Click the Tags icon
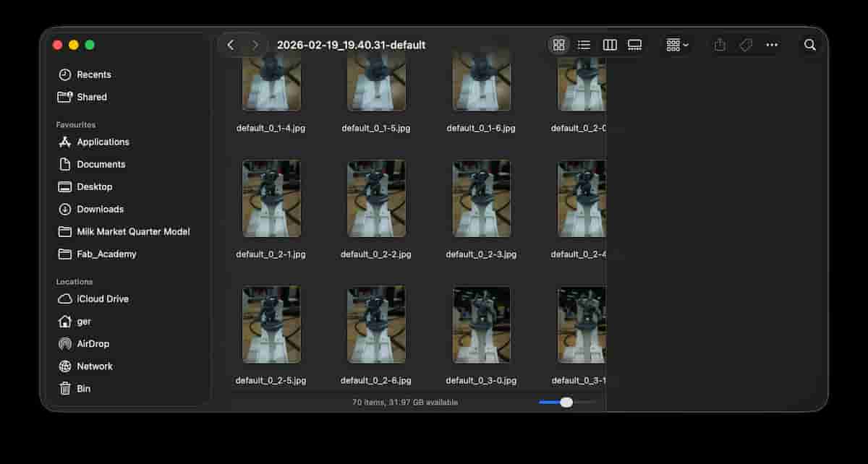Screen dimensions: 868x464 [x=745, y=44]
